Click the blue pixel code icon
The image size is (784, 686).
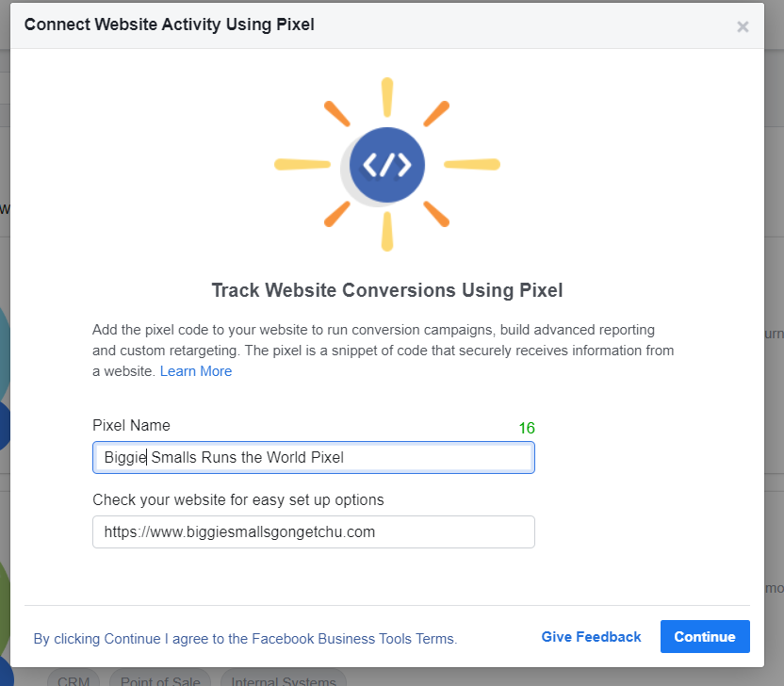click(x=387, y=165)
